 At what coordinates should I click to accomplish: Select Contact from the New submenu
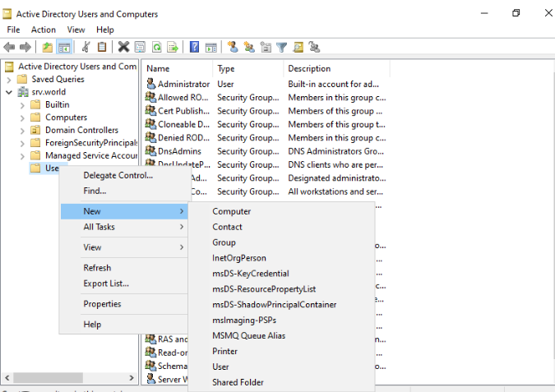click(x=281, y=227)
